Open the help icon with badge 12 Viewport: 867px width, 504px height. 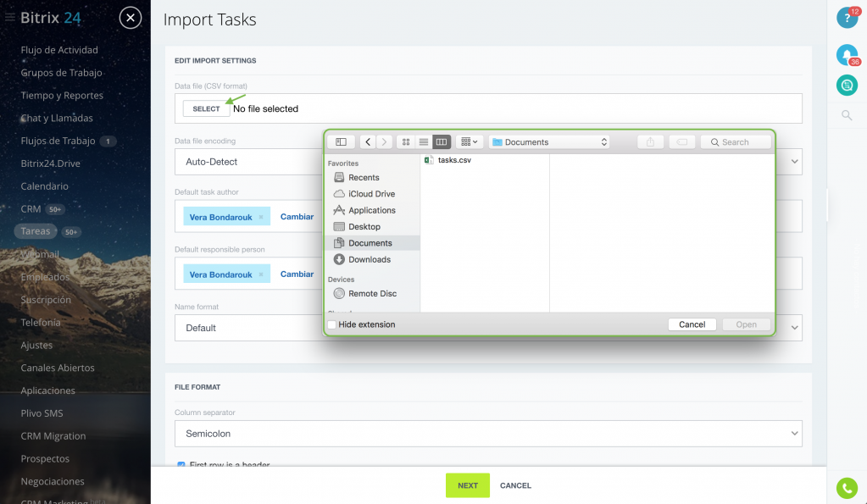pos(848,17)
